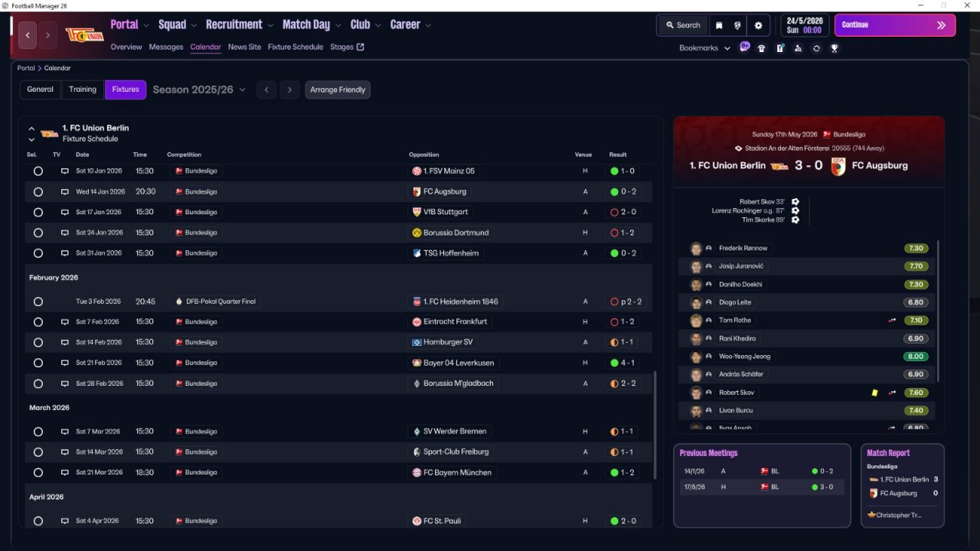
Task: Go to previous season with left chevron
Action: pyautogui.click(x=266, y=90)
